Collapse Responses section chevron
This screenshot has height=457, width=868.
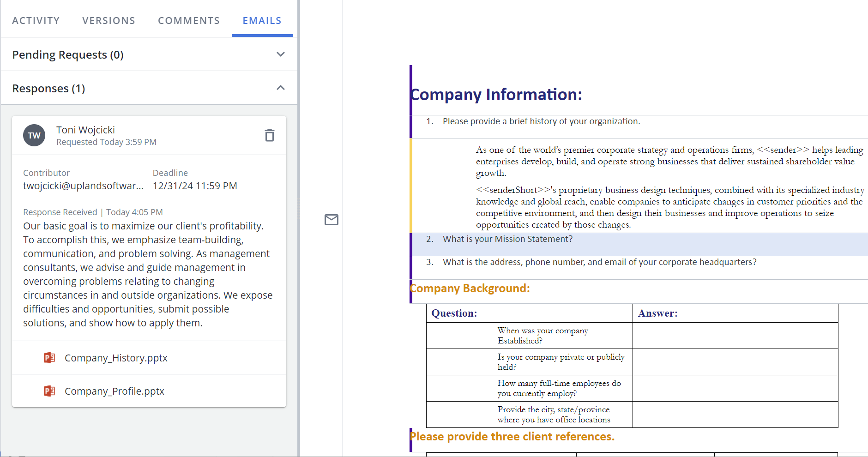pos(280,88)
